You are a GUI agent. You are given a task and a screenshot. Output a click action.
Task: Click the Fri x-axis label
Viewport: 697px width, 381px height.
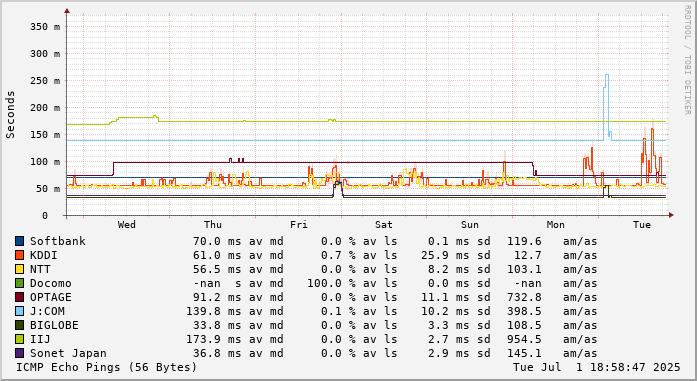pos(298,225)
